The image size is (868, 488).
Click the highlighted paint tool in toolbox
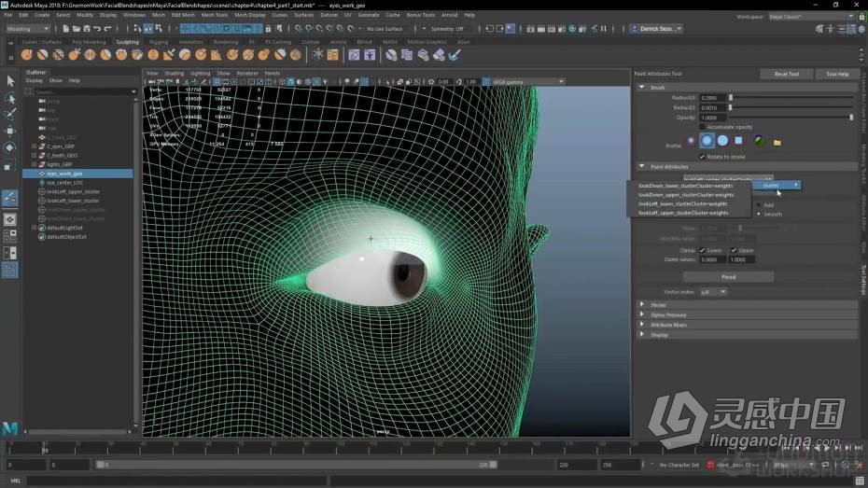[10, 197]
